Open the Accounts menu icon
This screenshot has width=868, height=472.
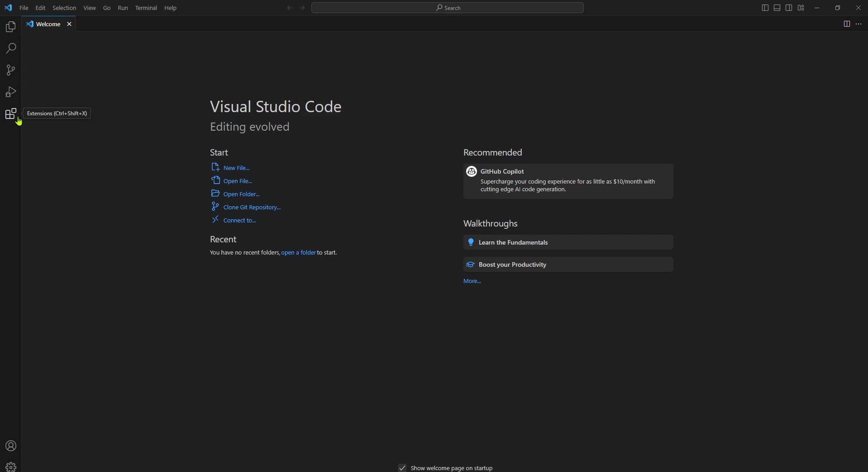pos(11,446)
